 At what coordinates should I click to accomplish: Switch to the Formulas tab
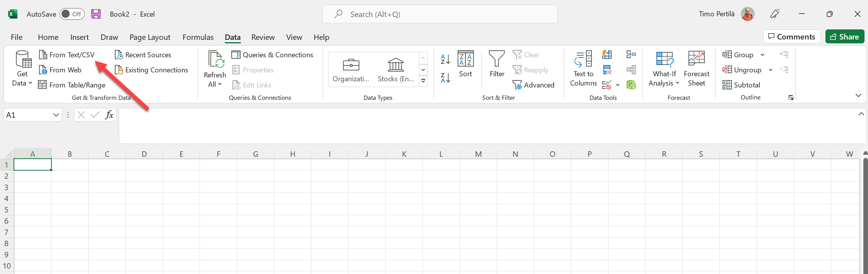(198, 37)
